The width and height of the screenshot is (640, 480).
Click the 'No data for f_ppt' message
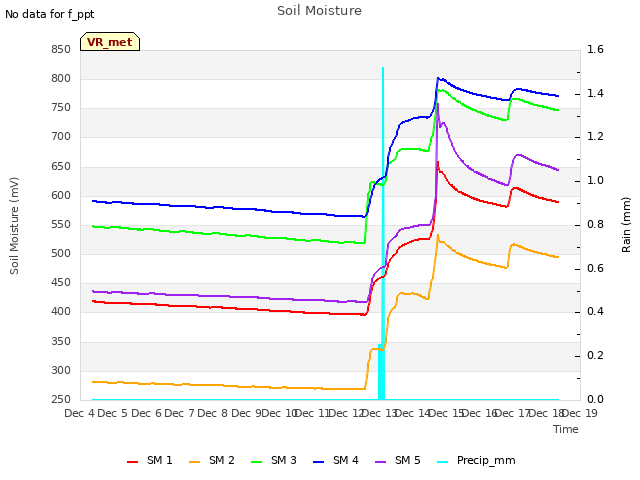49,14
